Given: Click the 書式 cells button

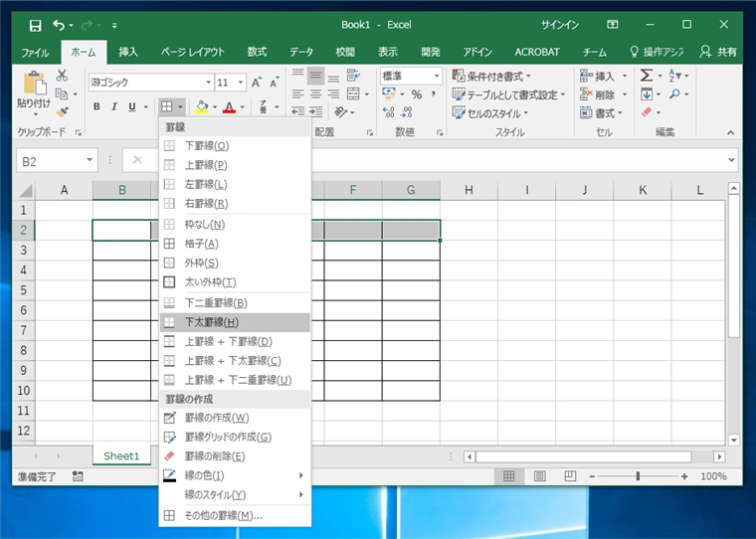Looking at the screenshot, I should coord(601,113).
